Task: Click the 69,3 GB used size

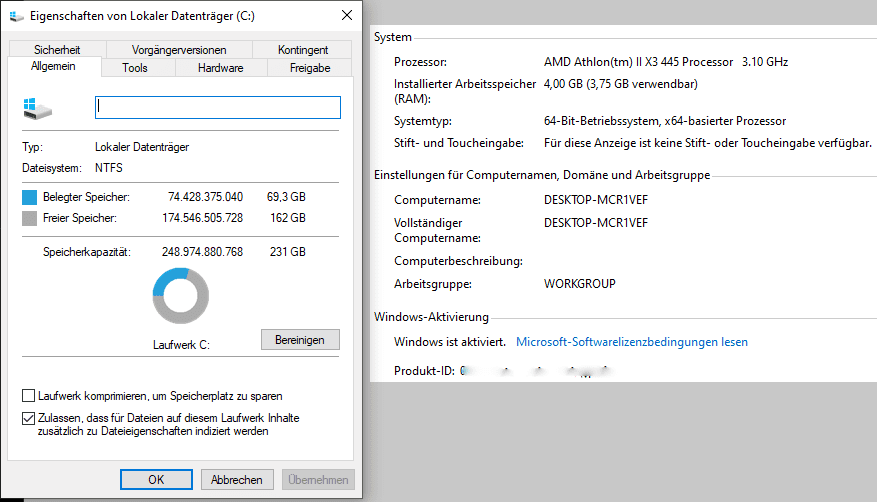Action: point(286,197)
